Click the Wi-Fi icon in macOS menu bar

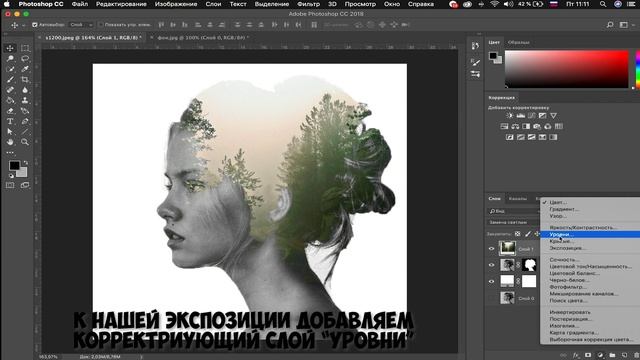click(x=494, y=4)
